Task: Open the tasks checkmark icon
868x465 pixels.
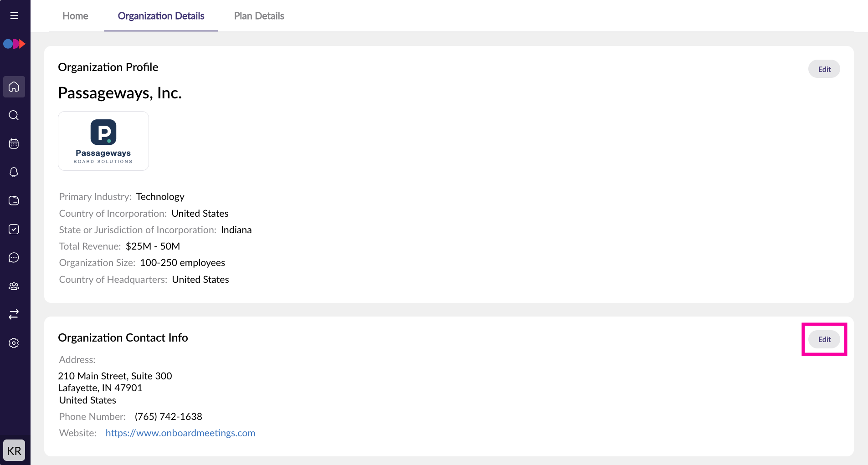Action: (14, 229)
